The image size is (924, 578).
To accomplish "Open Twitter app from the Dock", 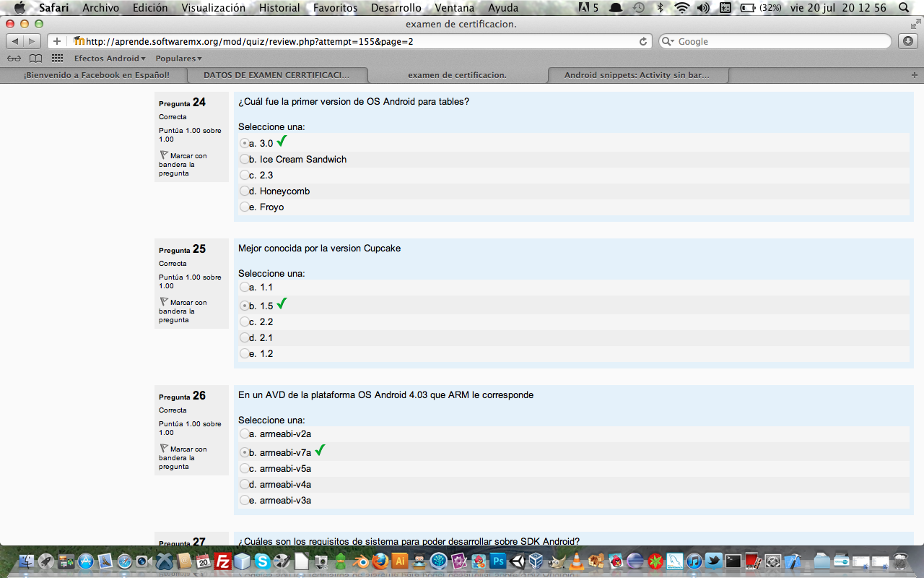I will pos(713,561).
